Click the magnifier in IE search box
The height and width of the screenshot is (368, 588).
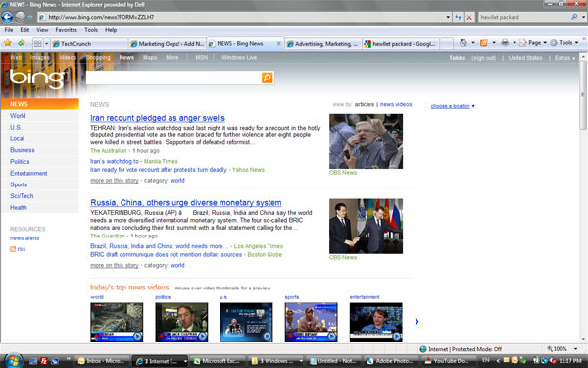574,17
